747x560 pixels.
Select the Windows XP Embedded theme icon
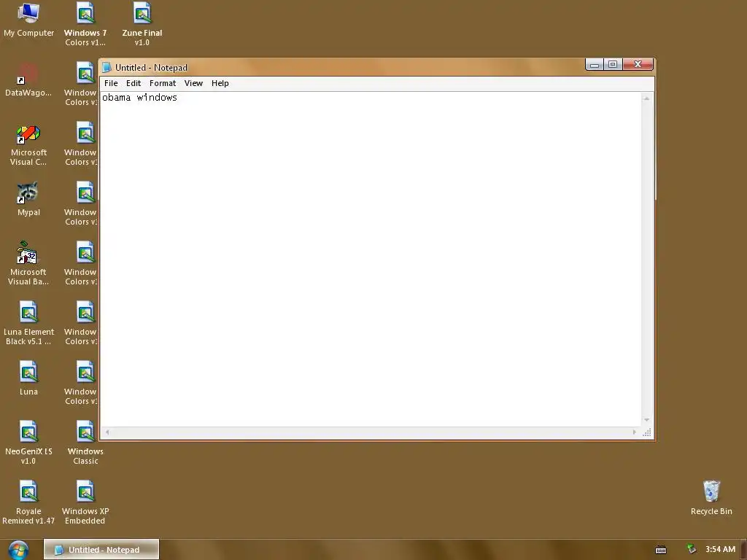pyautogui.click(x=85, y=502)
